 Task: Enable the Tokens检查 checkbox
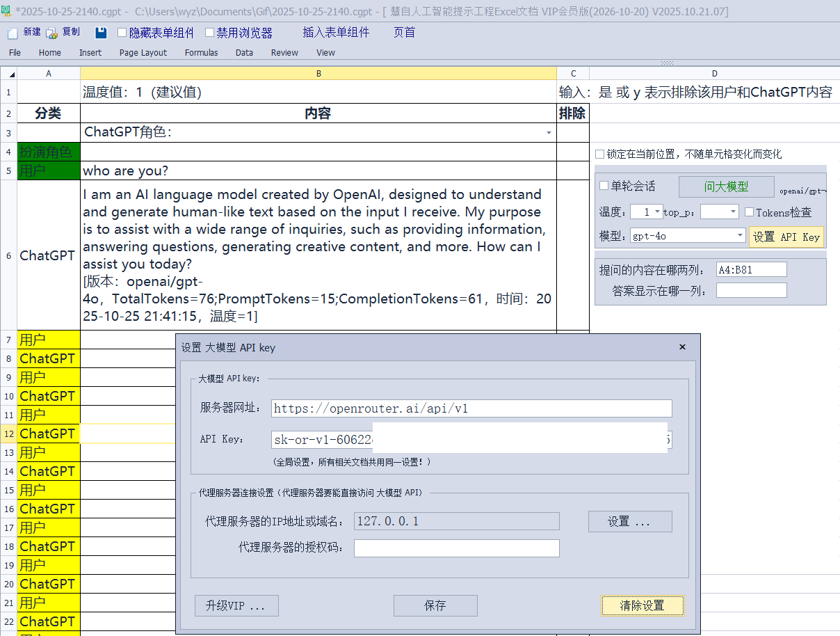coord(749,212)
